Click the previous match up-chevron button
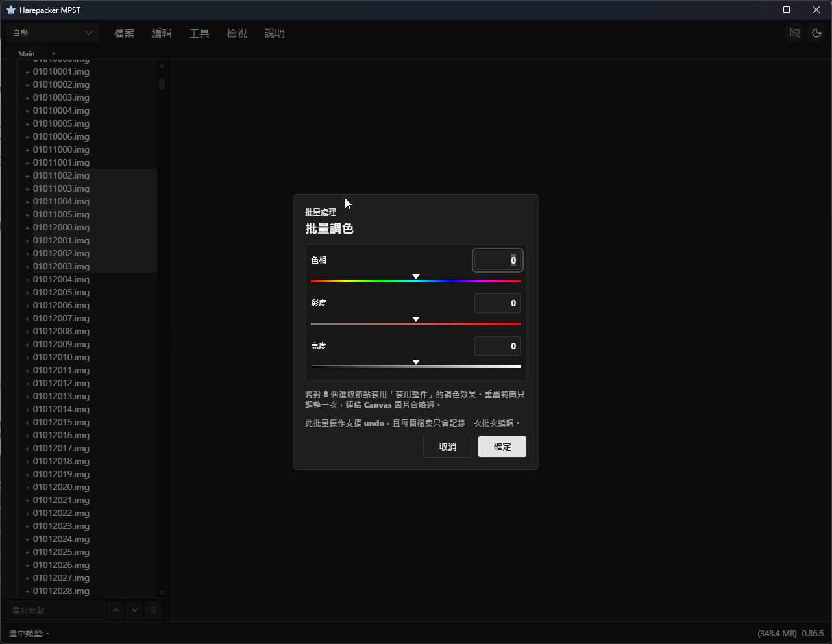 click(x=116, y=610)
